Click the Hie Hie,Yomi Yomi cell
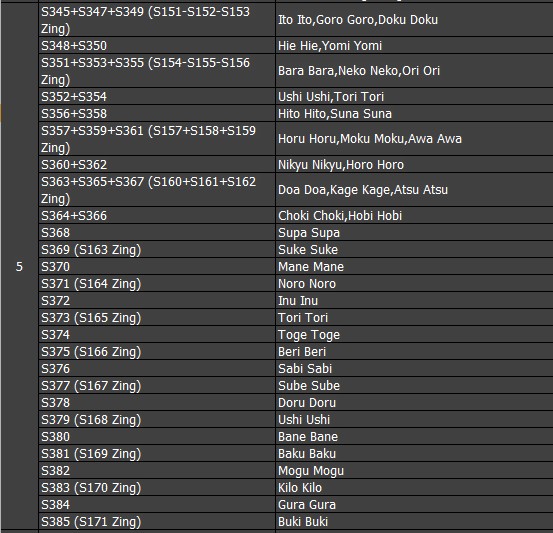This screenshot has height=533, width=553. 414,46
